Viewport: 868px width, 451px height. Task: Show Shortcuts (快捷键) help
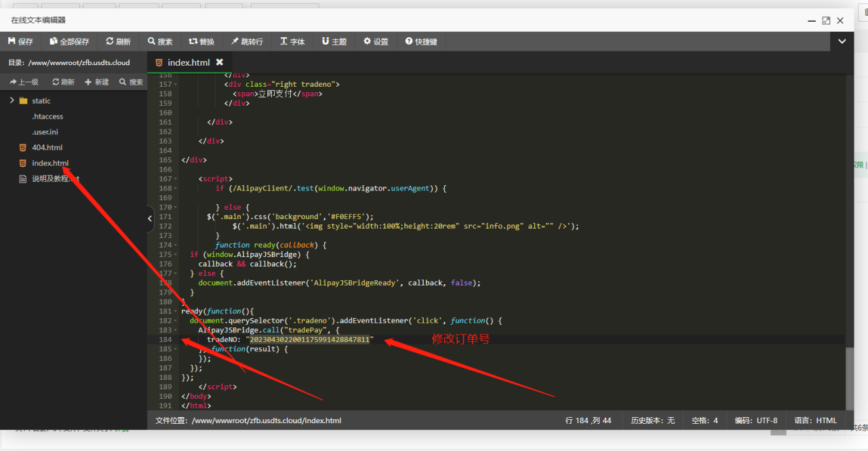point(421,41)
